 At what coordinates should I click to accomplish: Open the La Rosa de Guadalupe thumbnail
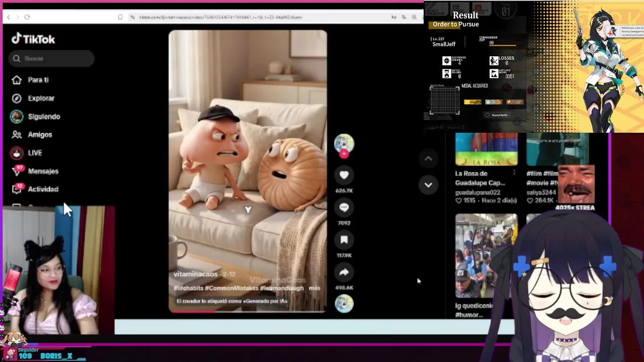pos(486,149)
